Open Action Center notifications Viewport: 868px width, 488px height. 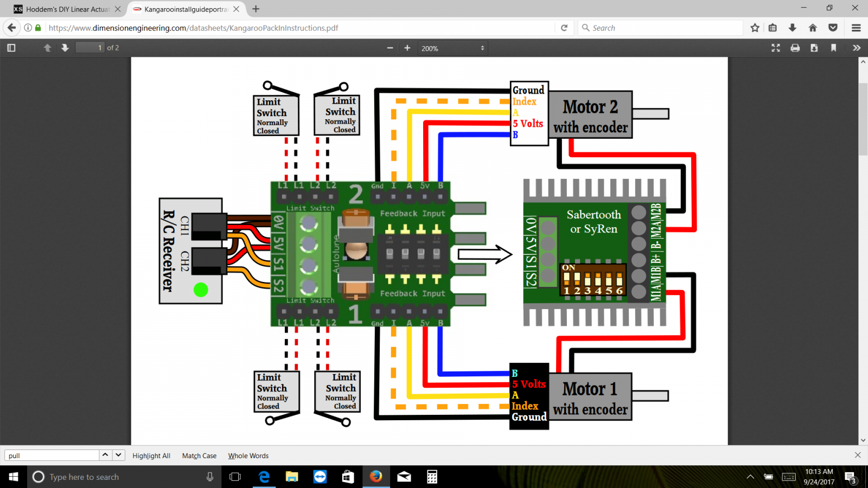click(850, 477)
